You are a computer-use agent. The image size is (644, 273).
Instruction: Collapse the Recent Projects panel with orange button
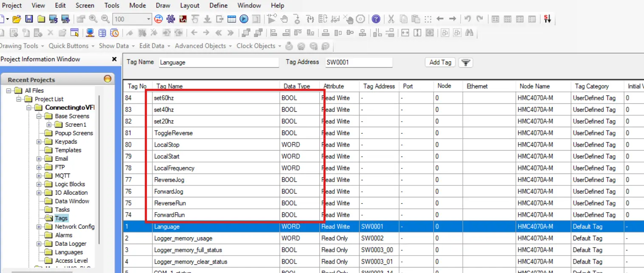click(x=107, y=79)
